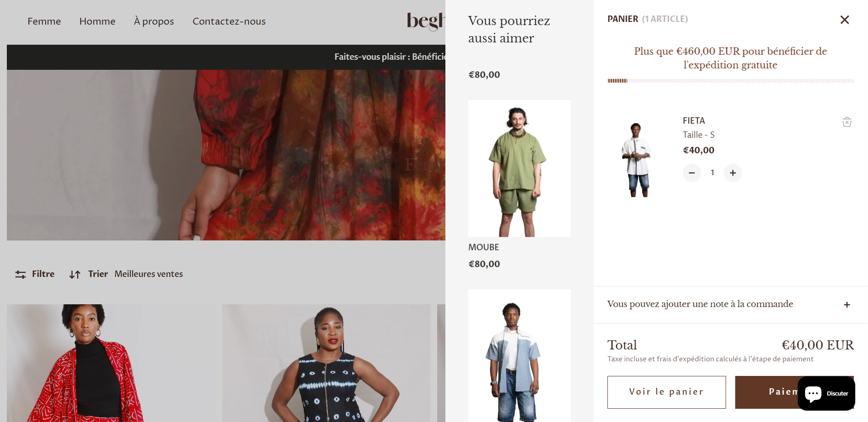868x422 pixels.
Task: Expand the order note section text
Action: click(x=700, y=304)
